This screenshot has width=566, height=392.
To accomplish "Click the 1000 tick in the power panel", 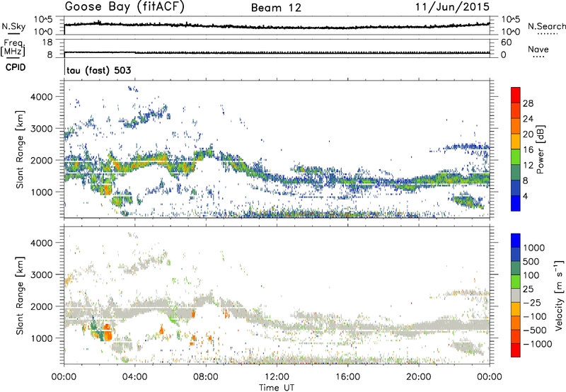I will tap(42, 192).
